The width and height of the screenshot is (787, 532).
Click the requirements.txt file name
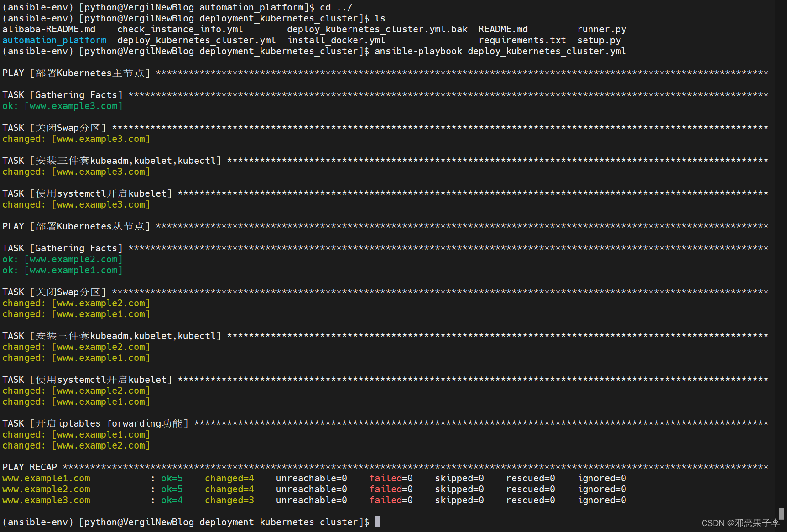coord(522,40)
